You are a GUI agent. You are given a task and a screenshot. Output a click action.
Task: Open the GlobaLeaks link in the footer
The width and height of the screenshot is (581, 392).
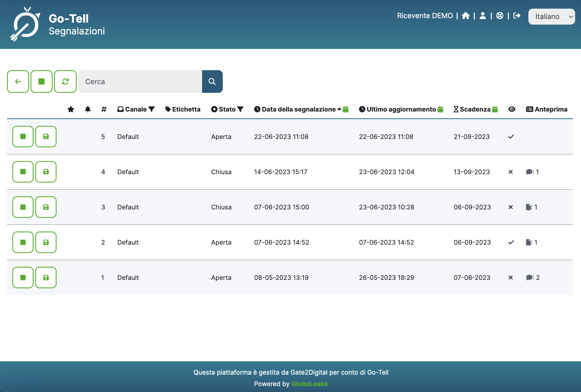click(x=309, y=384)
